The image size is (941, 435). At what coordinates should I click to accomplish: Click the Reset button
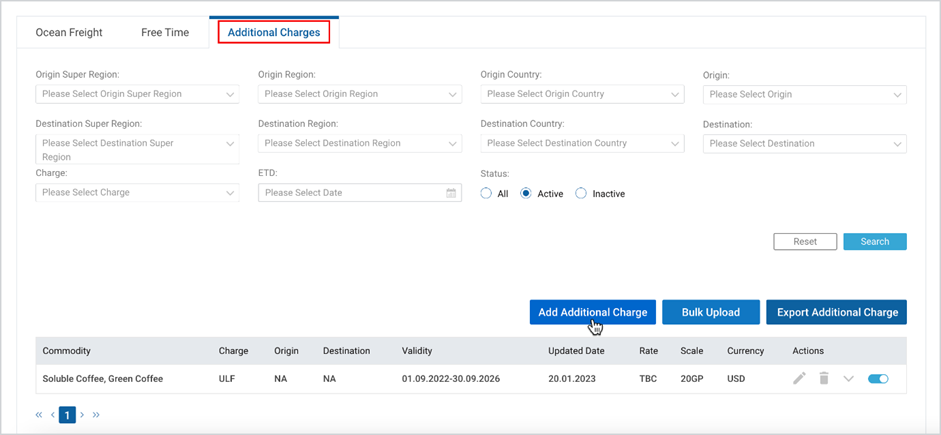tap(805, 241)
